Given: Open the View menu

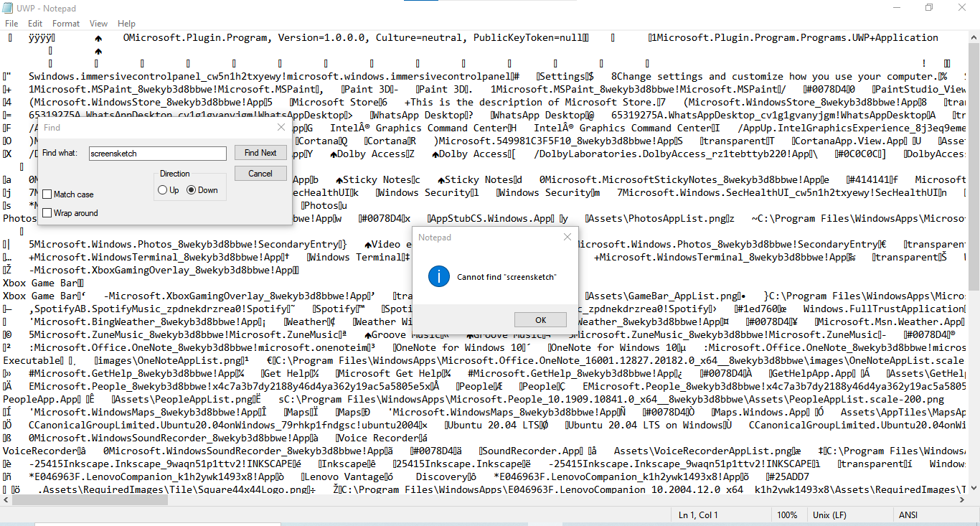Looking at the screenshot, I should [99, 24].
